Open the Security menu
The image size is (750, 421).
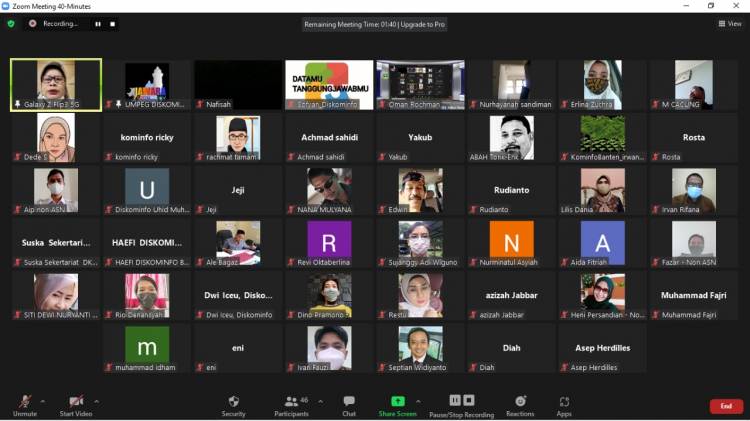click(x=233, y=406)
